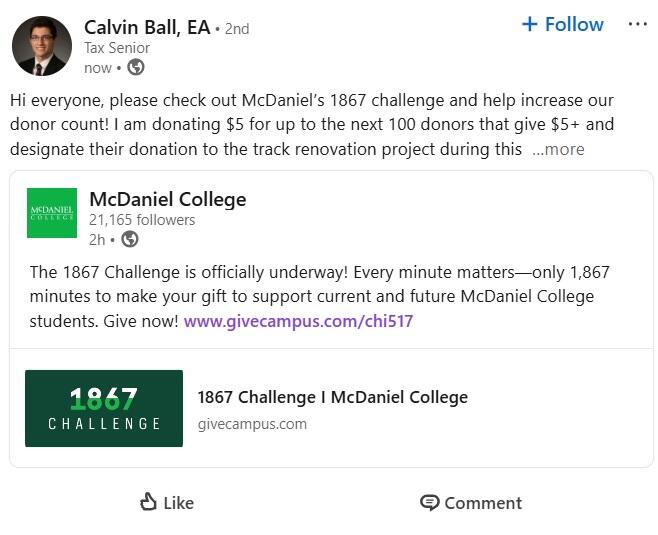Image resolution: width=658 pixels, height=535 pixels.
Task: Click the 21,165 followers text
Action: (142, 220)
